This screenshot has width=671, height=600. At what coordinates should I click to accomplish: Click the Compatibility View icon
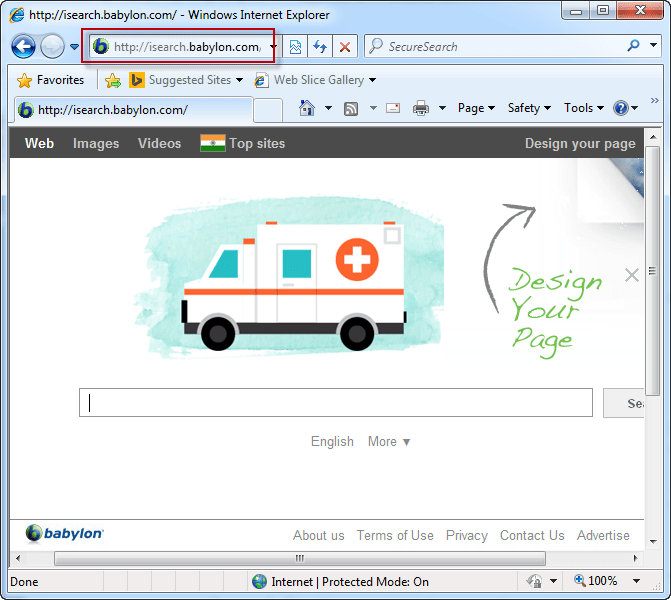pos(295,47)
